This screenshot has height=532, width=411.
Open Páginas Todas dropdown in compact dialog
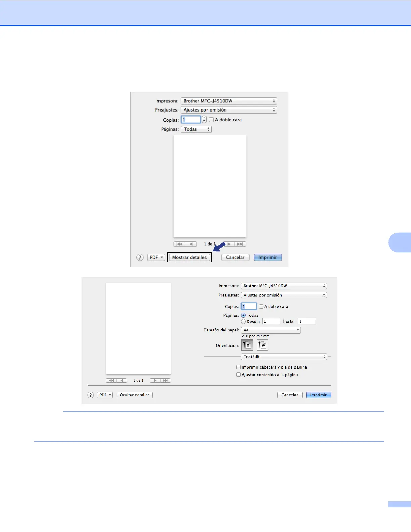pyautogui.click(x=196, y=129)
